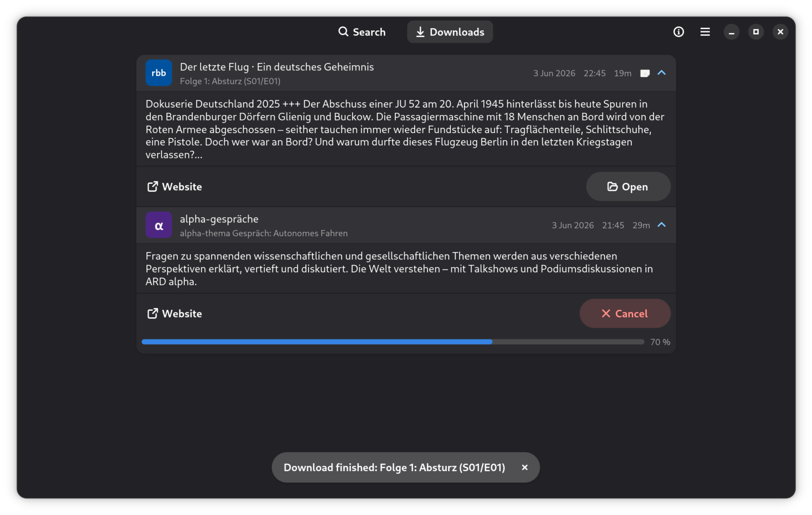Switch to the Search tab
This screenshot has width=812, height=515.
[x=362, y=32]
